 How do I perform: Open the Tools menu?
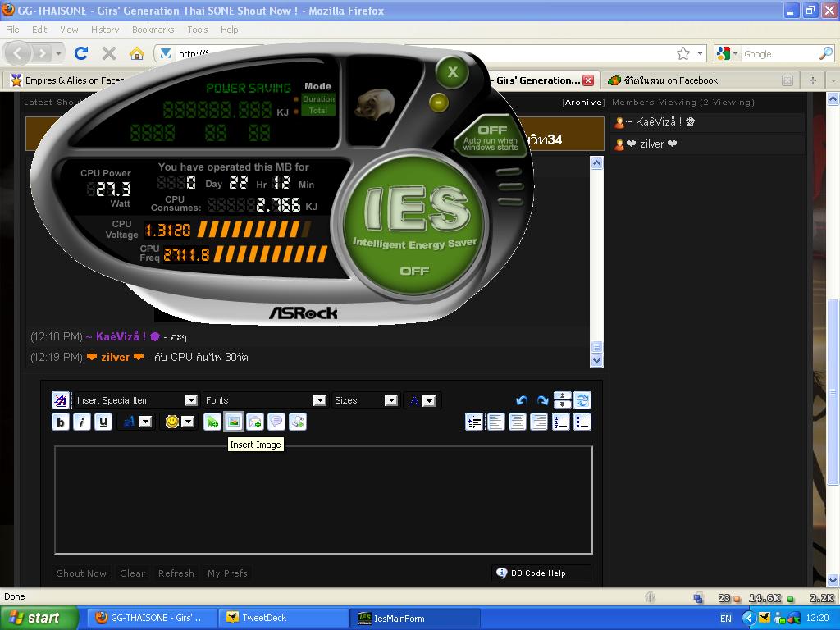click(197, 30)
